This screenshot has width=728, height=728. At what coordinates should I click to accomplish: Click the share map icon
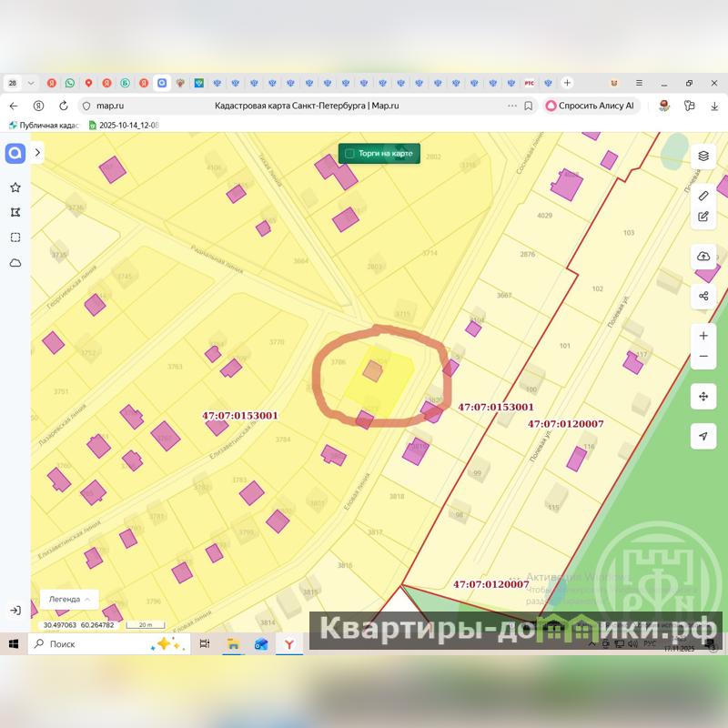pyautogui.click(x=703, y=296)
